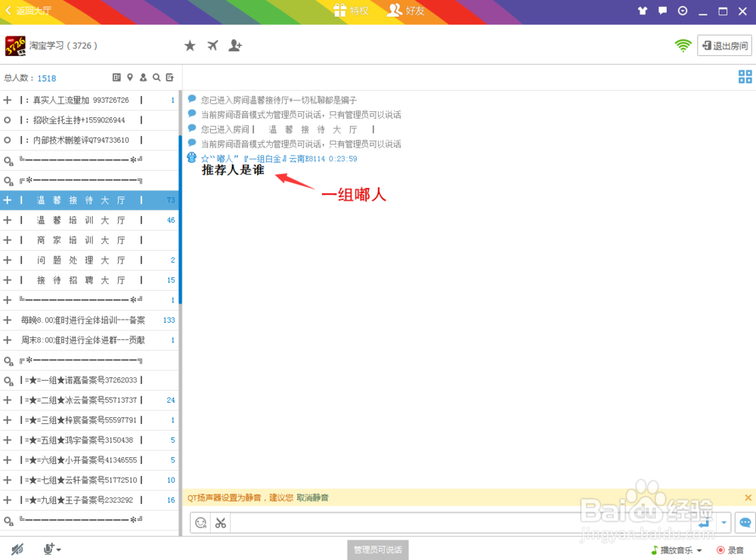Click the location pin icon above the channel list

129,78
